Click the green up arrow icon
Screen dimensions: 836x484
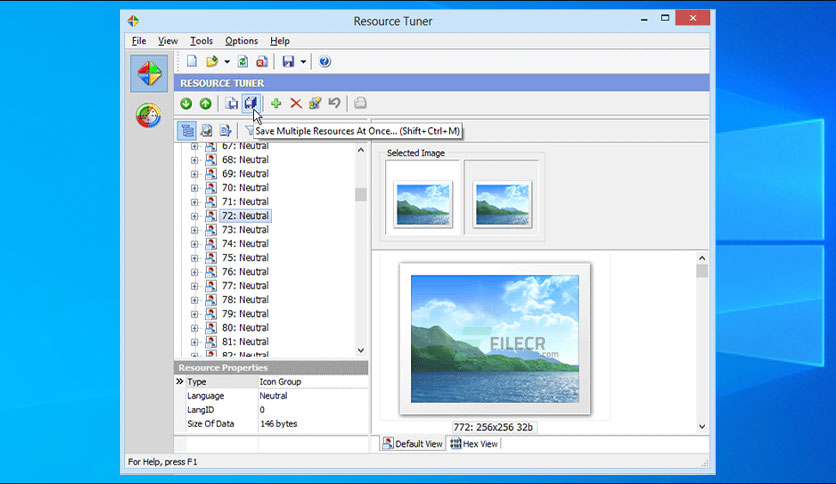[x=205, y=103]
